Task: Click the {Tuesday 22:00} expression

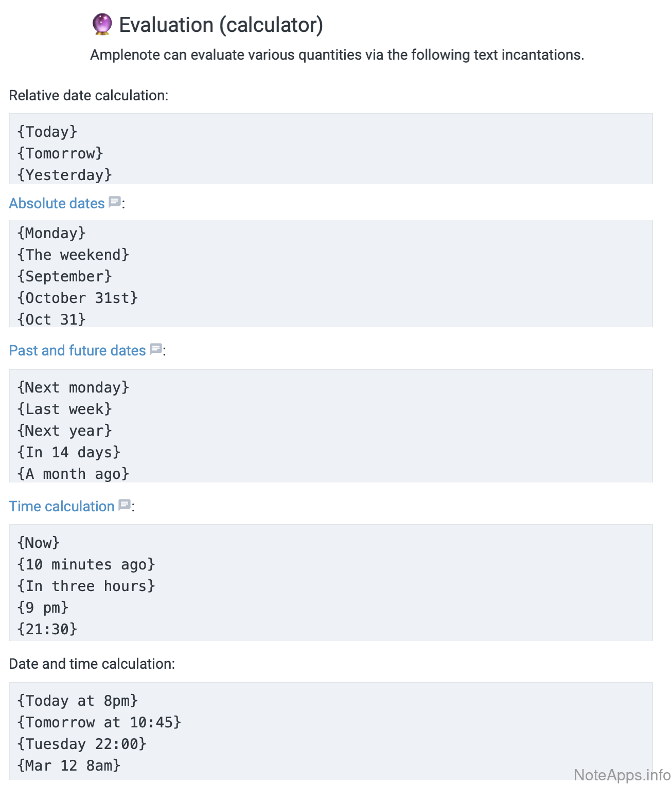Action: (x=82, y=744)
